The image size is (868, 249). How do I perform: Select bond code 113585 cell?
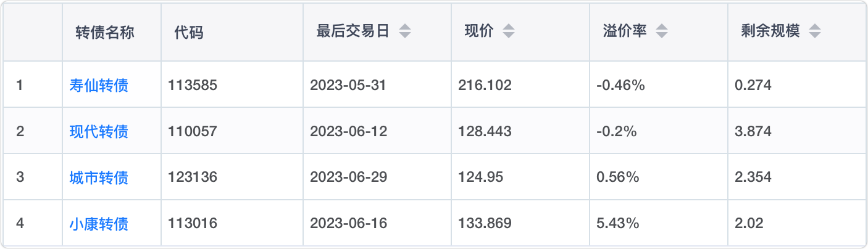tap(193, 85)
